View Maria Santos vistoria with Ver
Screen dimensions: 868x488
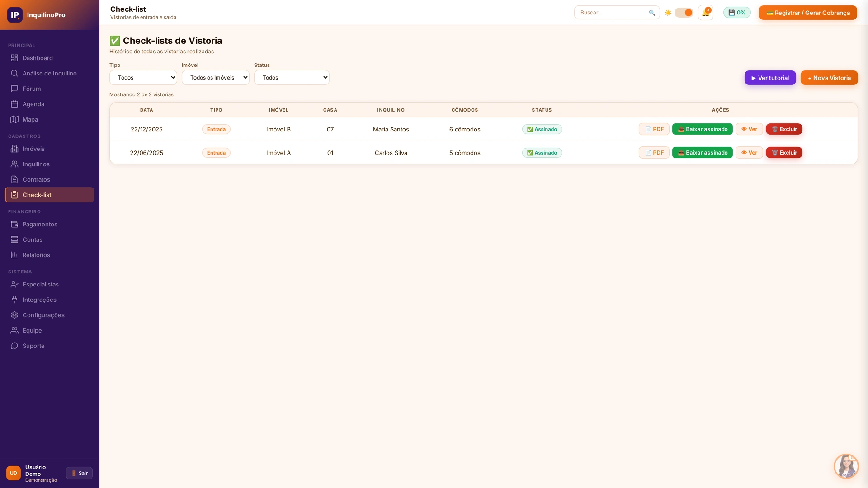tap(749, 129)
